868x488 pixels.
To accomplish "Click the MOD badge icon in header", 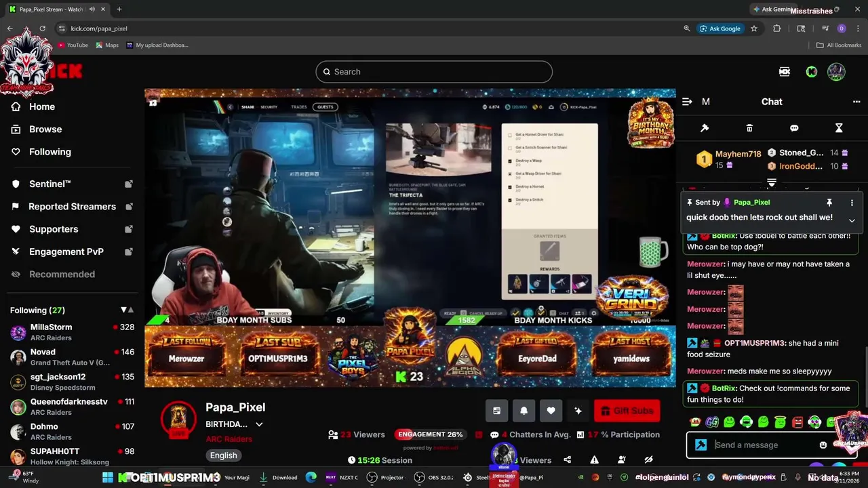I will (x=785, y=72).
